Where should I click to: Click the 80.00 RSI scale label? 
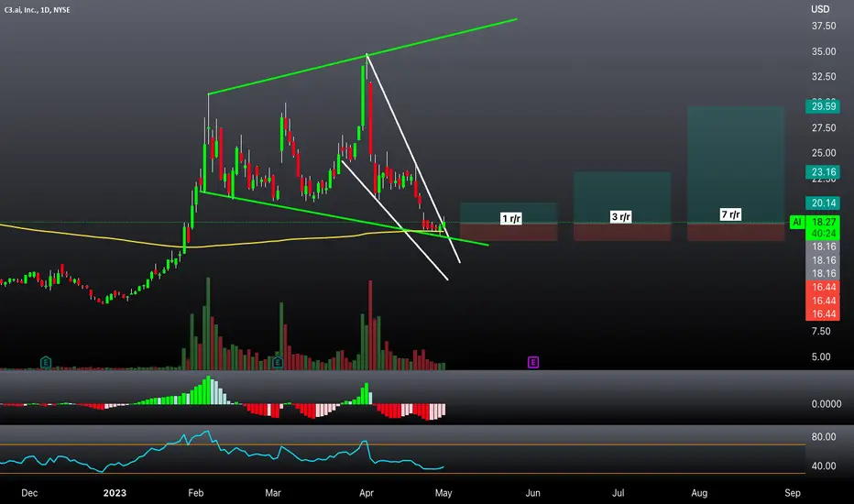824,437
